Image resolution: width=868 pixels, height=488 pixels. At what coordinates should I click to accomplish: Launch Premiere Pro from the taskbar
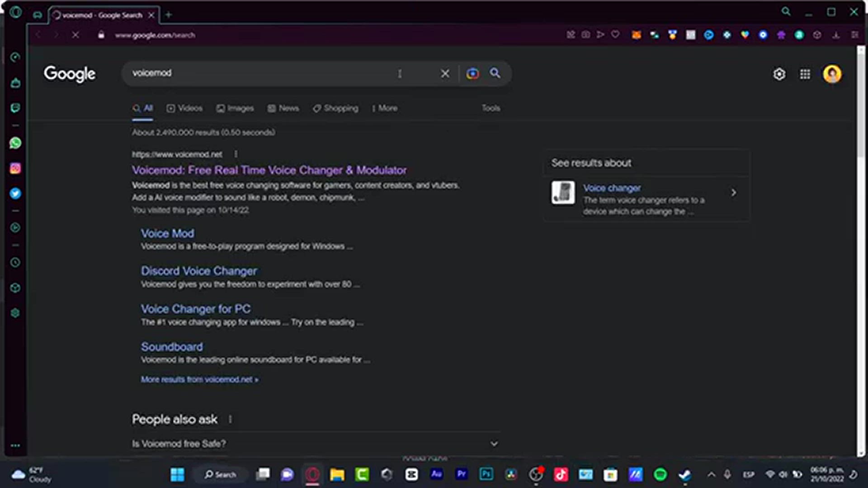tap(461, 474)
